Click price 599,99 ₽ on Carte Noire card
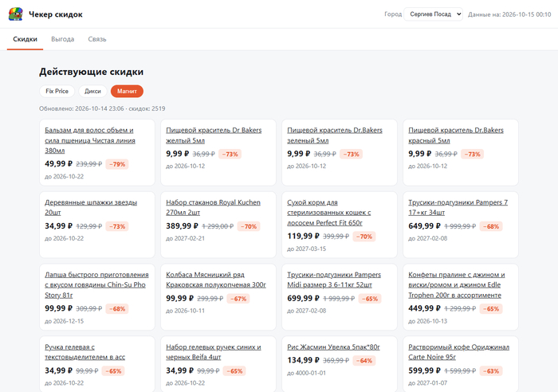The width and height of the screenshot is (558, 392). tap(425, 370)
